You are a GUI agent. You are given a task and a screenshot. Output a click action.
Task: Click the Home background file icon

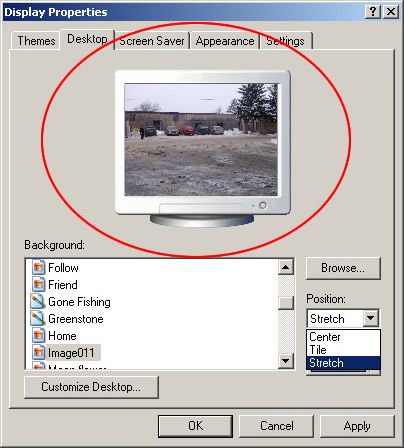click(x=38, y=335)
